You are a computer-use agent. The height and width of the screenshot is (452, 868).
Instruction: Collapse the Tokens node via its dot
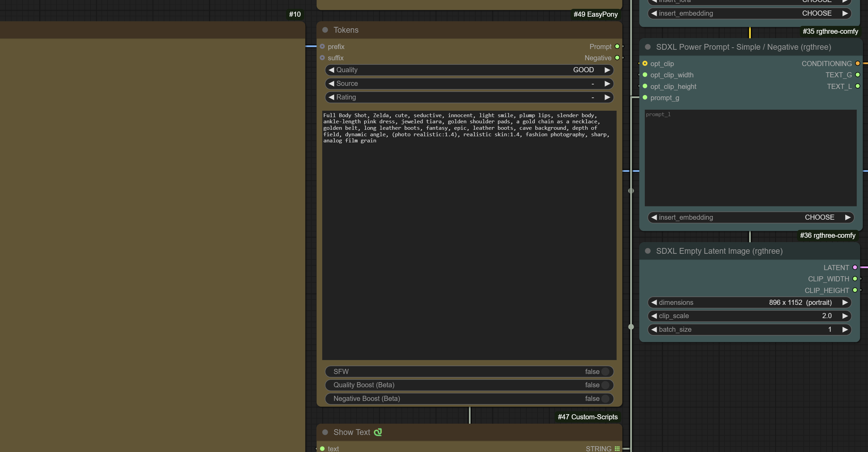325,30
